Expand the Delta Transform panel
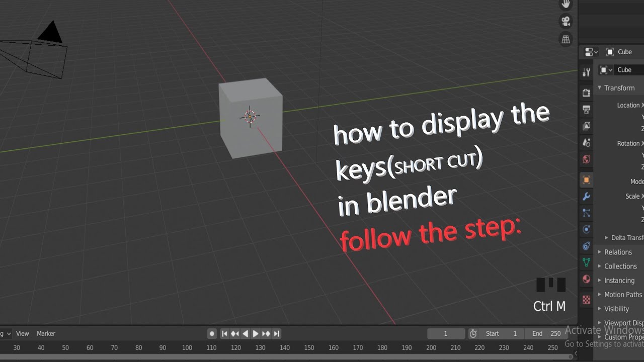The height and width of the screenshot is (362, 644). click(624, 238)
